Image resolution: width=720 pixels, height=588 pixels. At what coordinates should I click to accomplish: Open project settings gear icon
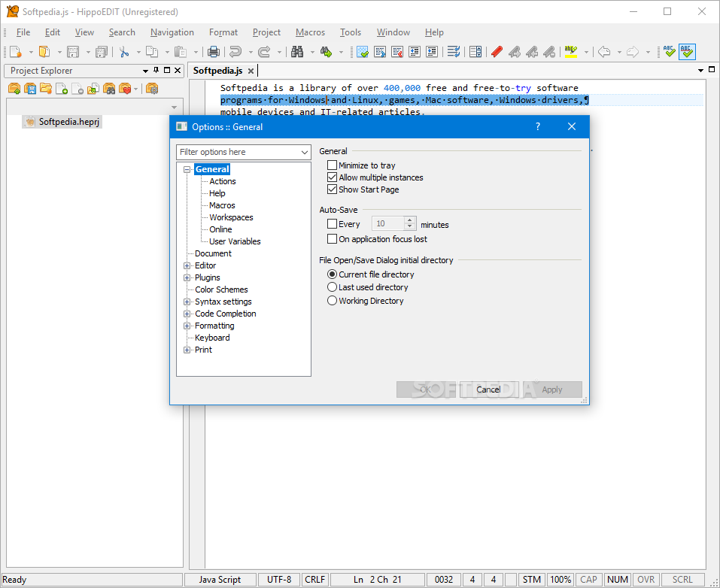(x=152, y=89)
